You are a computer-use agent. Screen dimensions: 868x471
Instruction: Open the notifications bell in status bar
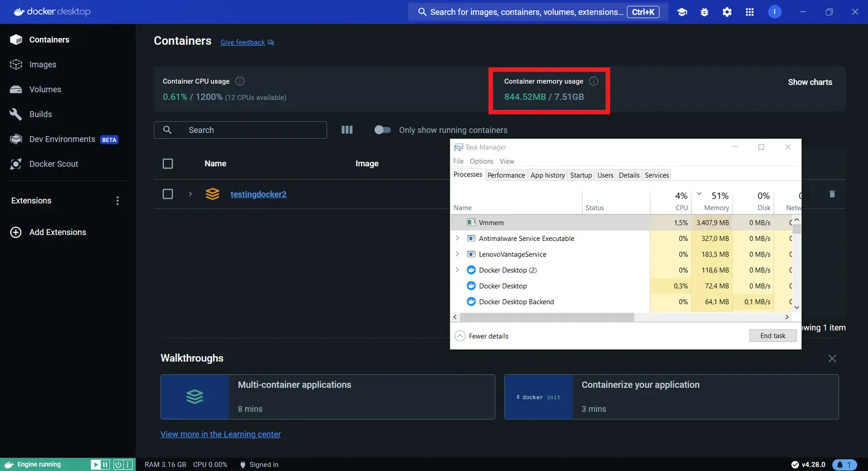(x=845, y=464)
